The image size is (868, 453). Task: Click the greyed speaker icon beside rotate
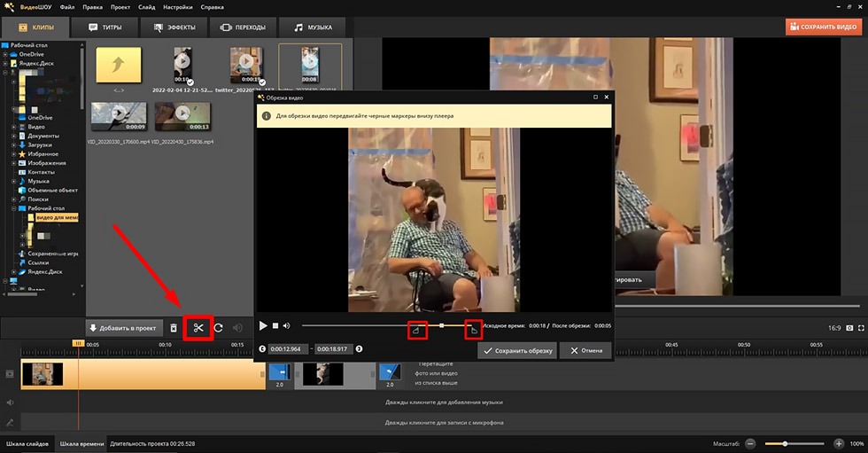click(x=237, y=328)
